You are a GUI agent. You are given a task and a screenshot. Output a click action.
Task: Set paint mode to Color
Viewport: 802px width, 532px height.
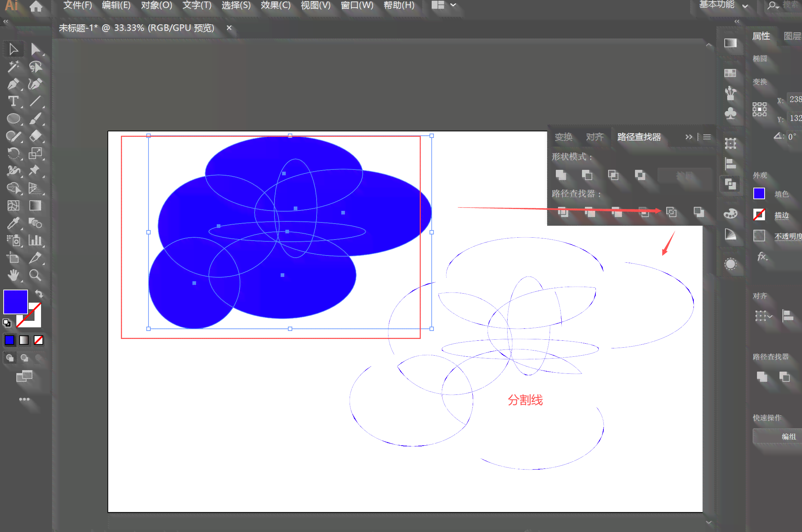pyautogui.click(x=10, y=340)
